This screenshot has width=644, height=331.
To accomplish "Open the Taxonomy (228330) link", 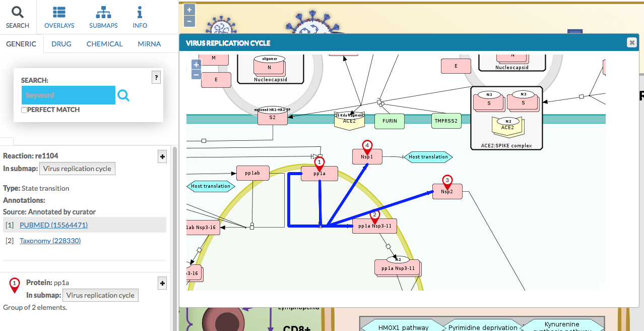I will click(x=50, y=241).
